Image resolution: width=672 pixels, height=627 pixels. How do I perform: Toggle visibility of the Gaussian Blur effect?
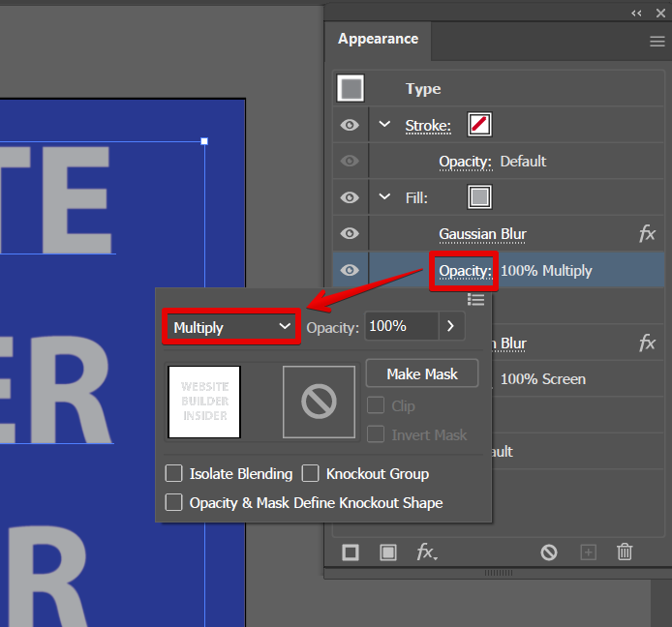(x=351, y=234)
